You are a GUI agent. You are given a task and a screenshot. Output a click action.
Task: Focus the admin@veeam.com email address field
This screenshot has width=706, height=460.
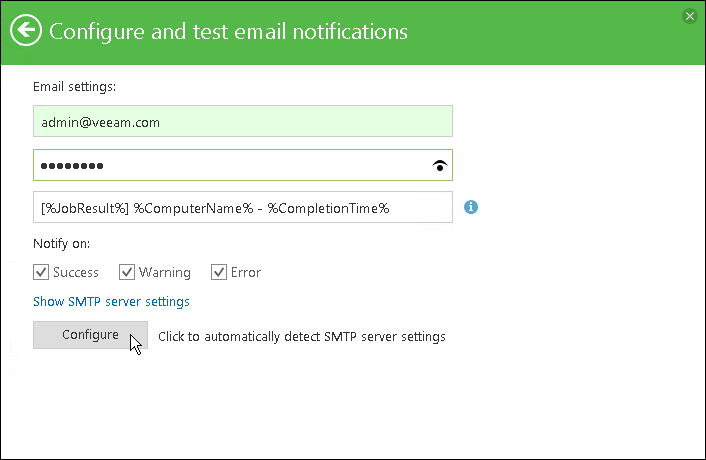[242, 122]
